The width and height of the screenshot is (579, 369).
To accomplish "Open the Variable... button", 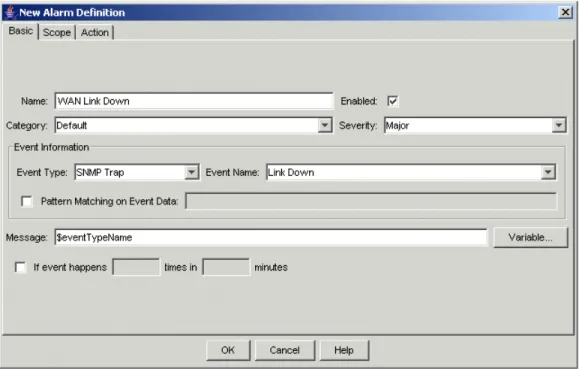I will [530, 237].
